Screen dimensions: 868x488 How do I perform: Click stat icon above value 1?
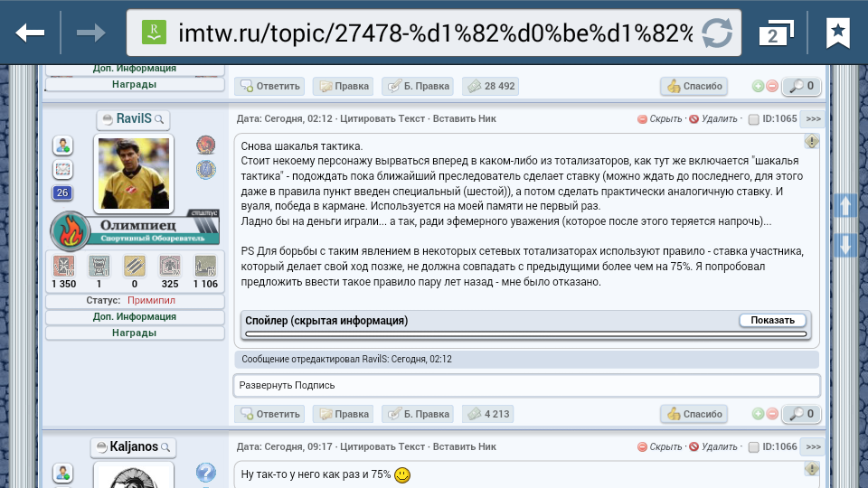point(99,266)
